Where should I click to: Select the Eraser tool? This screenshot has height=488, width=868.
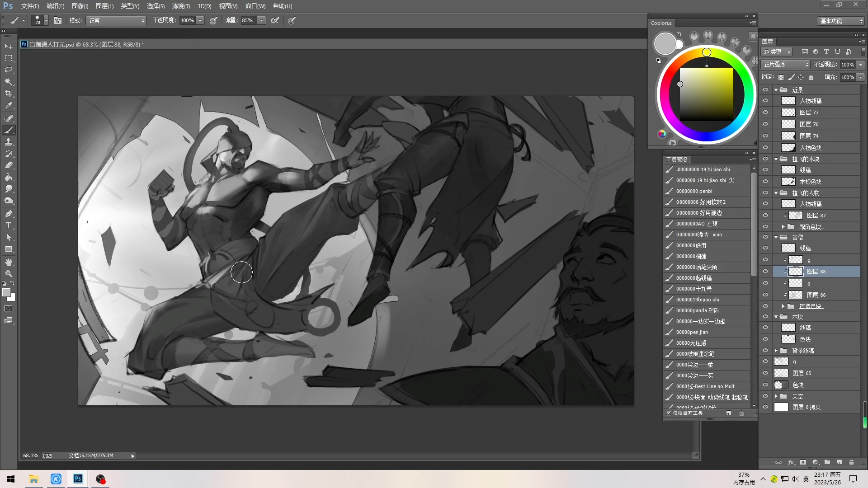[9, 165]
